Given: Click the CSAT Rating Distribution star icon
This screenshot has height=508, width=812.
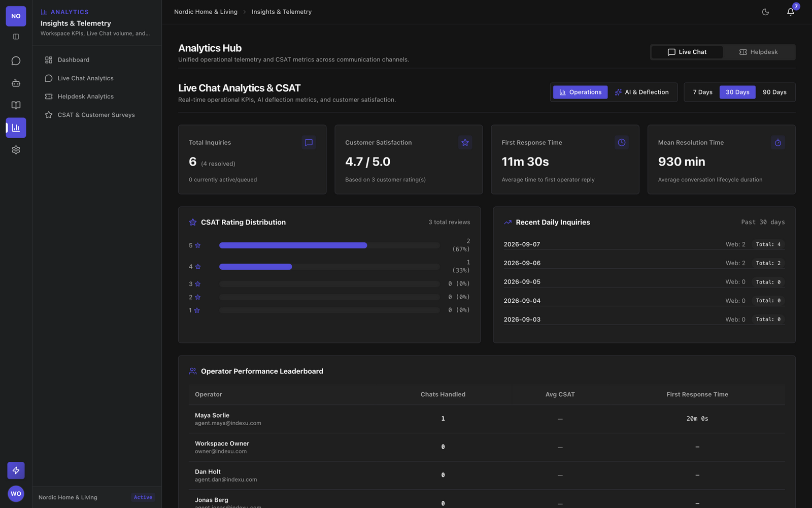Looking at the screenshot, I should (193, 223).
